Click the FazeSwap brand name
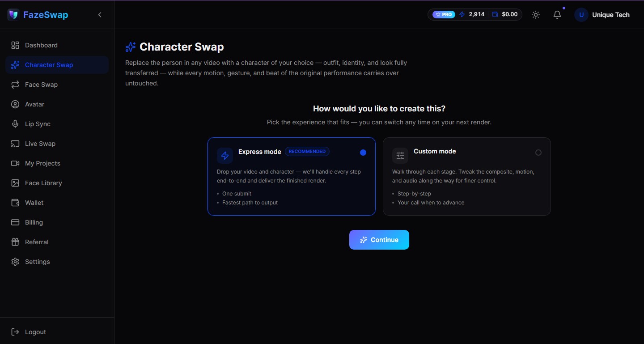The image size is (644, 344). click(46, 15)
